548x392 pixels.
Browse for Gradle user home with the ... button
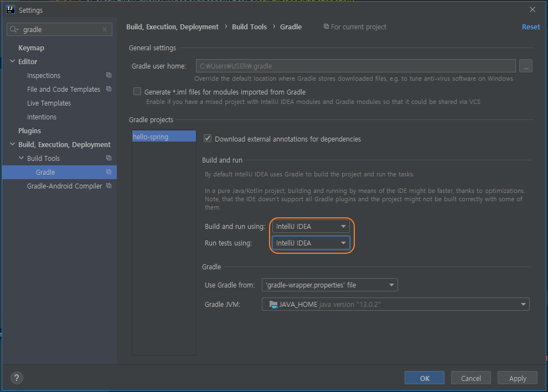(x=526, y=66)
